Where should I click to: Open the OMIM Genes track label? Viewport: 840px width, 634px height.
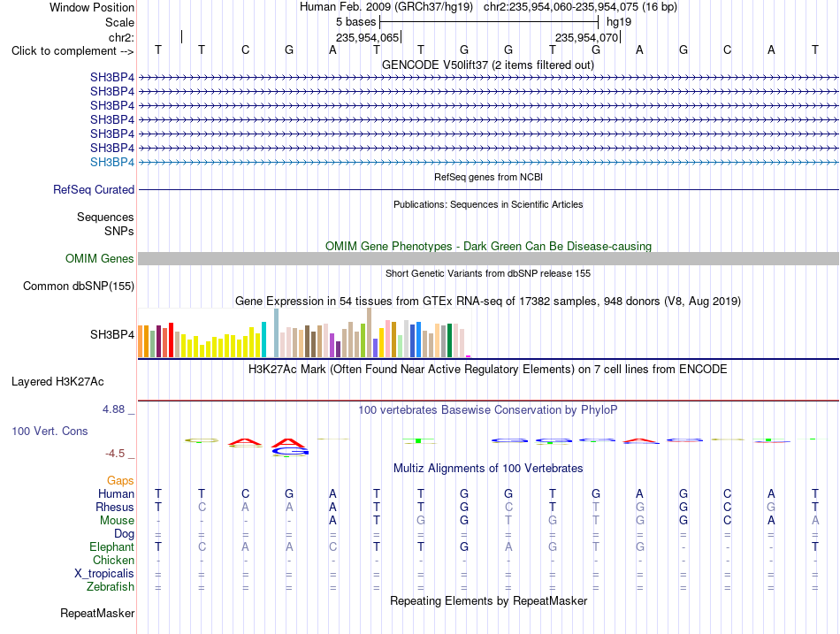100,259
